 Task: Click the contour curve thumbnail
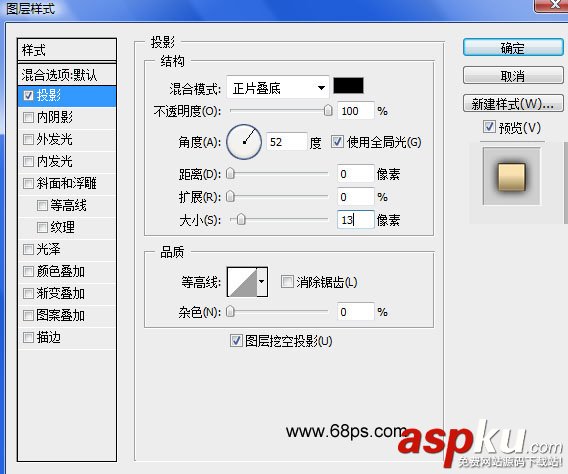pyautogui.click(x=242, y=282)
